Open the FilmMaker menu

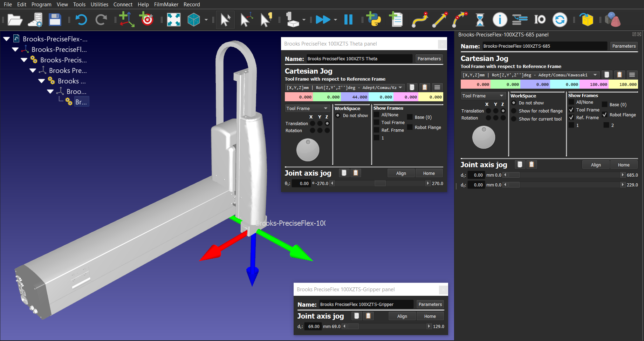pyautogui.click(x=166, y=4)
